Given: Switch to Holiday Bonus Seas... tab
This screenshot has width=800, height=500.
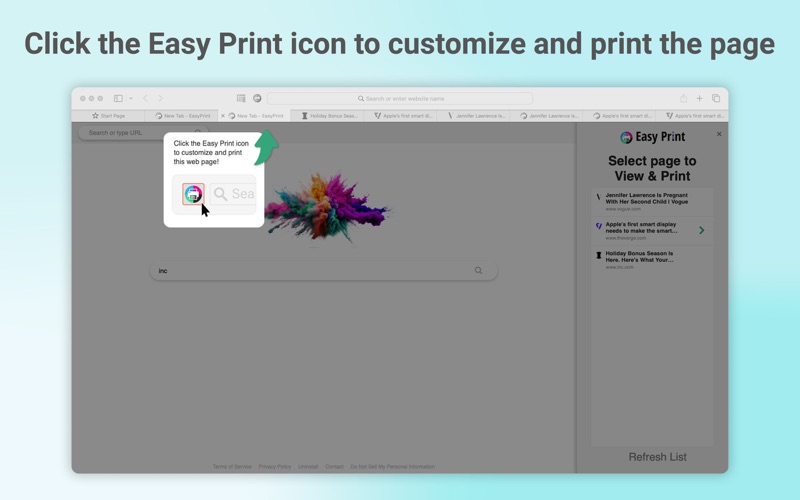Looking at the screenshot, I should coord(329,116).
